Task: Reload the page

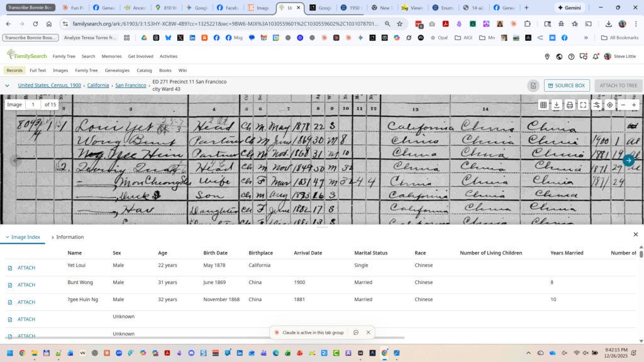Action: click(35, 24)
